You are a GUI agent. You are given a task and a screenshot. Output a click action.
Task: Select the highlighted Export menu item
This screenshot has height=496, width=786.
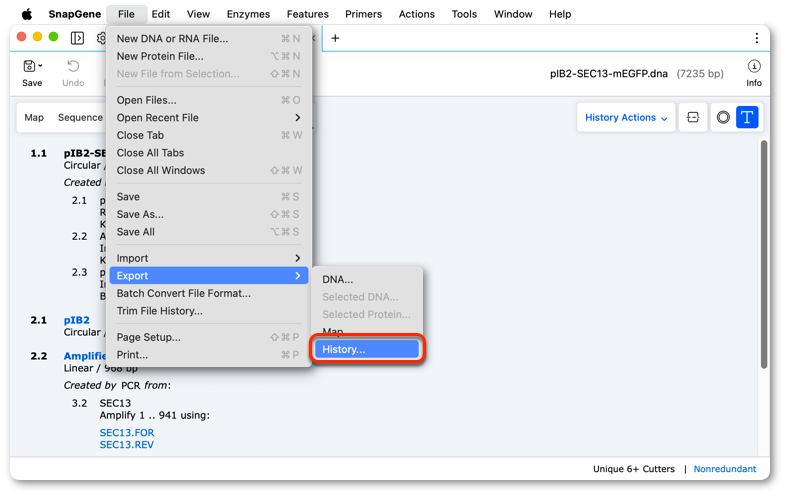(x=209, y=276)
